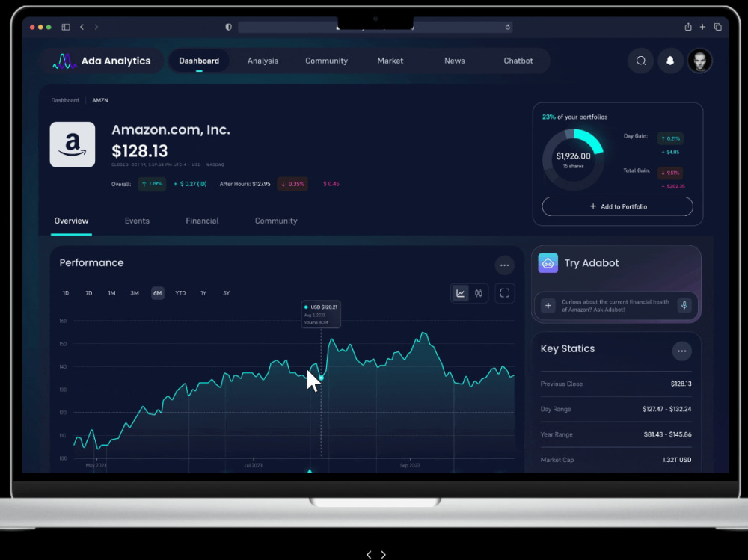Click the Year Range $81.43 - $145.86 value
Screen dimensions: 748x560
(667, 434)
